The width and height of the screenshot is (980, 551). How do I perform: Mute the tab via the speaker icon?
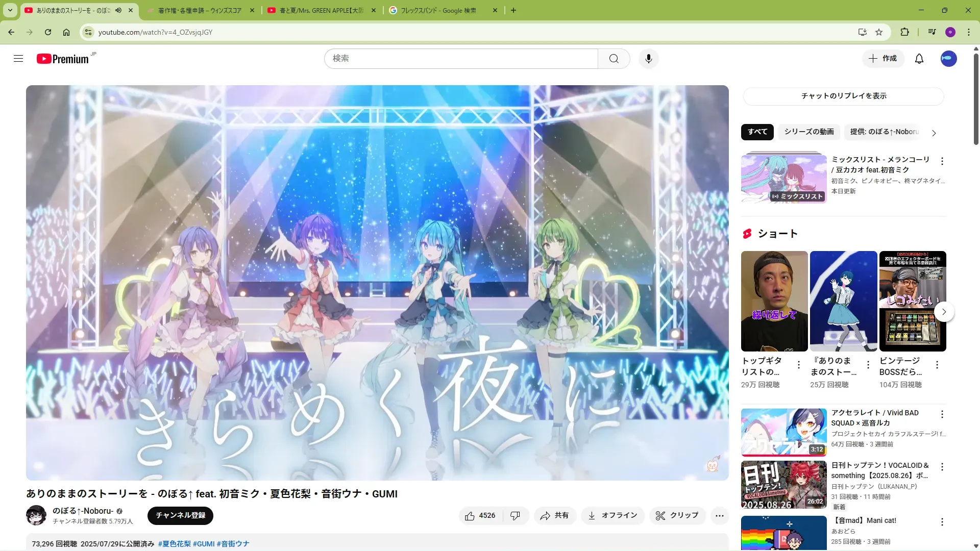coord(118,10)
